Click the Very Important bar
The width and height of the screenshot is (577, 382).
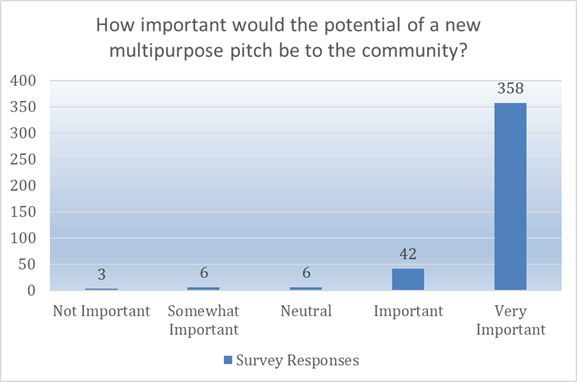[510, 197]
